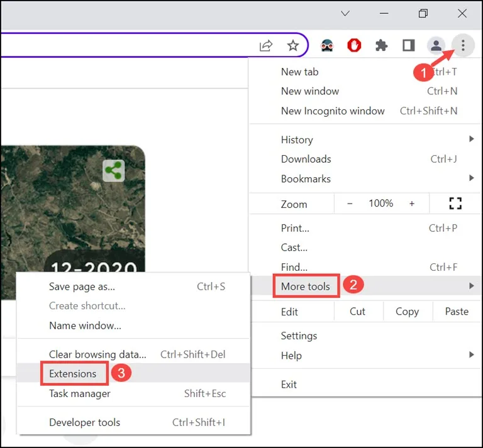Open the Help menu item

click(x=365, y=356)
